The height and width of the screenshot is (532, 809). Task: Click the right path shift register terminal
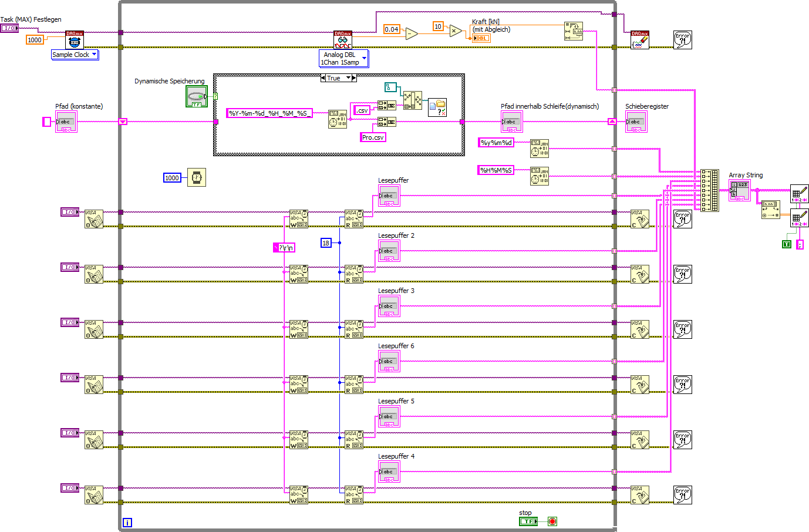click(612, 122)
